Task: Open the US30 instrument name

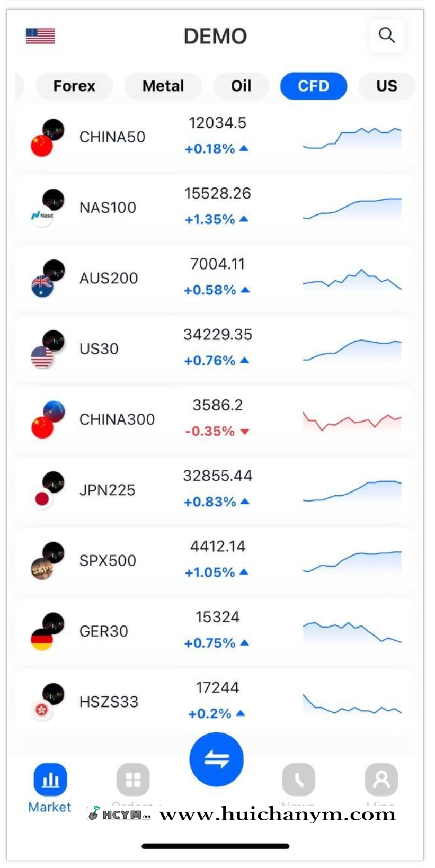Action: tap(99, 349)
